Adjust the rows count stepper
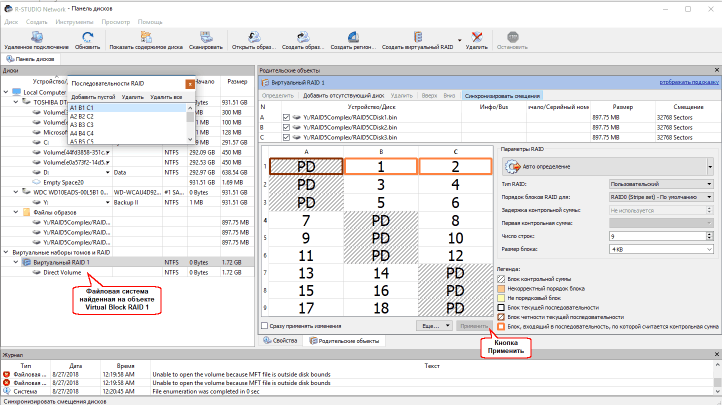 [x=709, y=236]
